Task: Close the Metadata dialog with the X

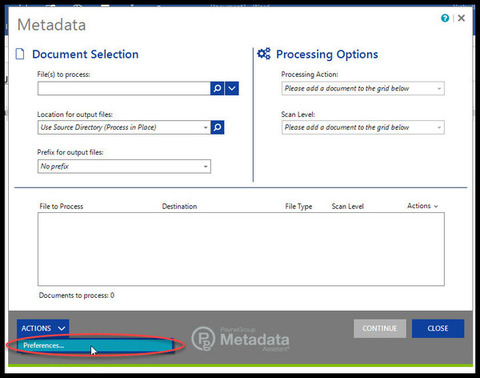Action: [x=461, y=18]
